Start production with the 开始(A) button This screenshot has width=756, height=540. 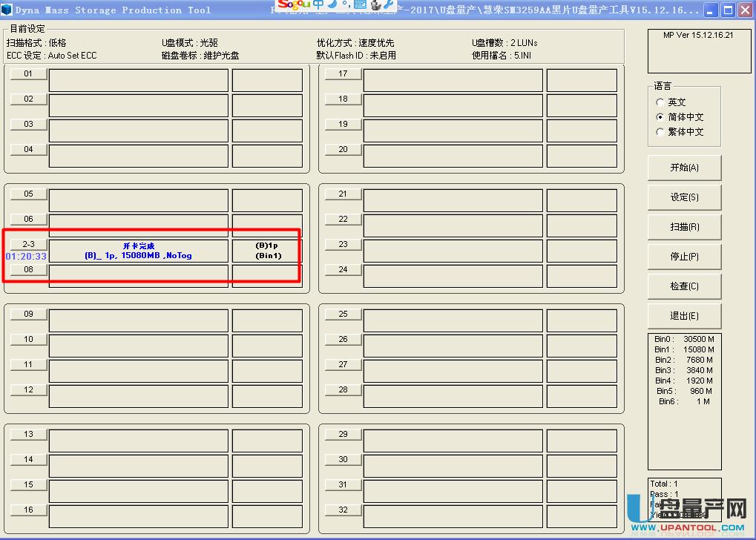[x=683, y=167]
